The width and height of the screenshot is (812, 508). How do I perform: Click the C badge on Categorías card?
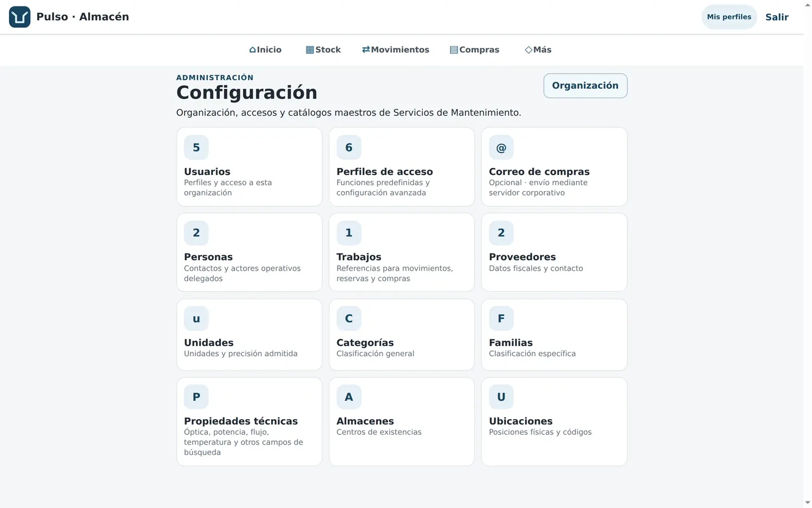349,318
